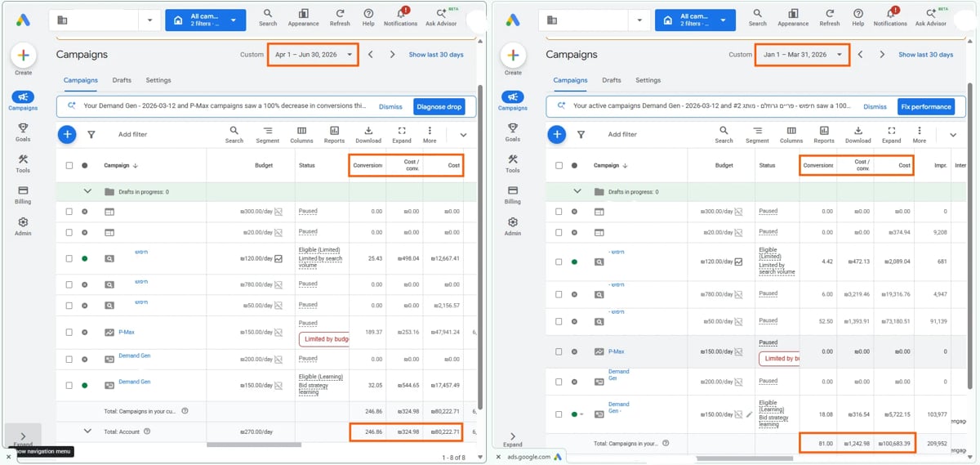This screenshot has height=465, width=980.
Task: Click Reports in the left window's table toolbar
Action: (334, 135)
